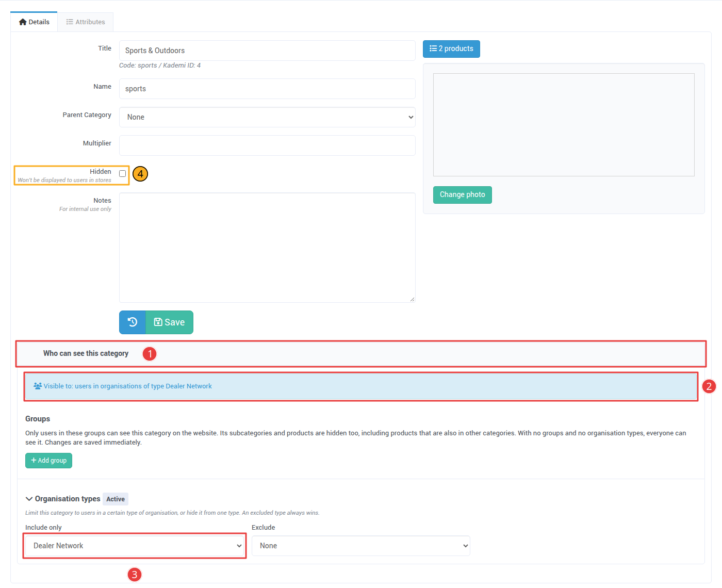Open the Exclude dropdown

pos(361,546)
